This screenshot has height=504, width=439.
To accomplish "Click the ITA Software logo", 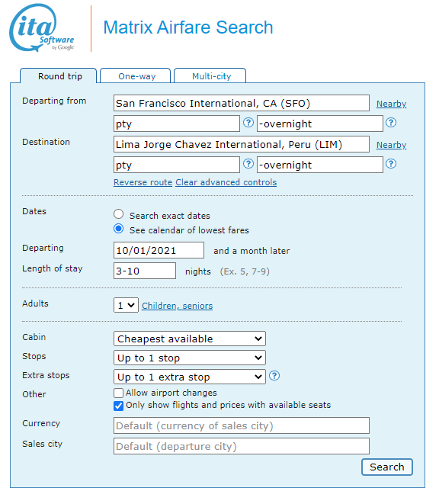I will pos(42,27).
